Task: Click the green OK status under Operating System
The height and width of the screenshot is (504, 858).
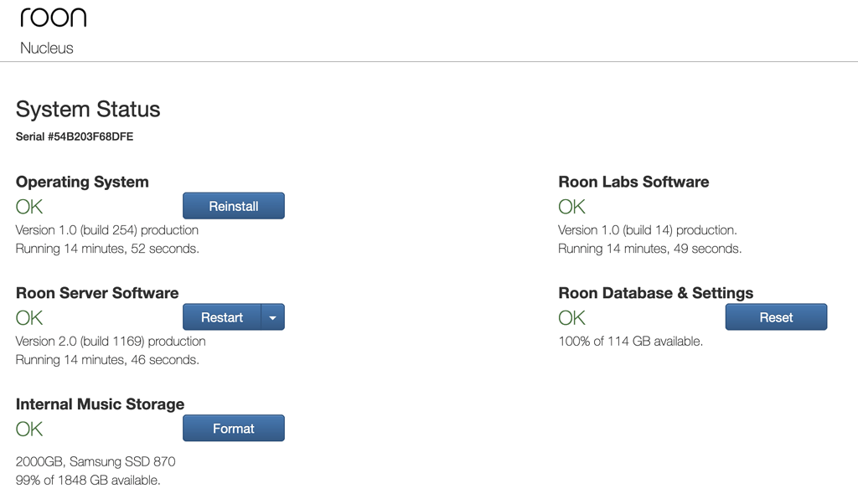Action: click(28, 205)
